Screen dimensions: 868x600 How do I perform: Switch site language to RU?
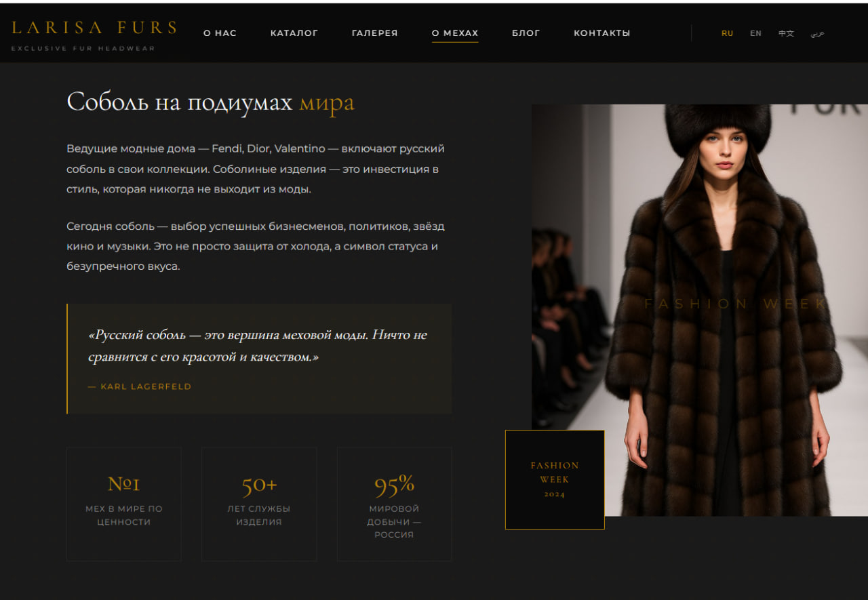point(727,33)
